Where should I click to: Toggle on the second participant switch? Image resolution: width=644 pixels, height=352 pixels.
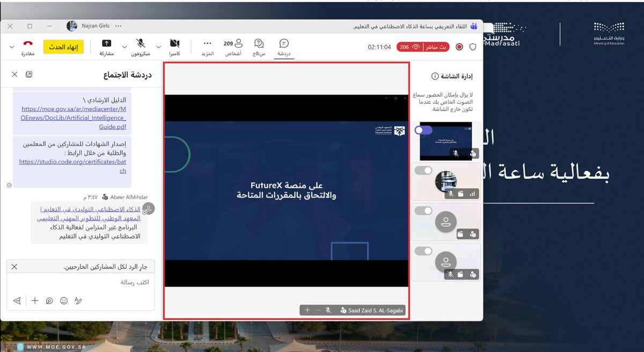point(423,171)
